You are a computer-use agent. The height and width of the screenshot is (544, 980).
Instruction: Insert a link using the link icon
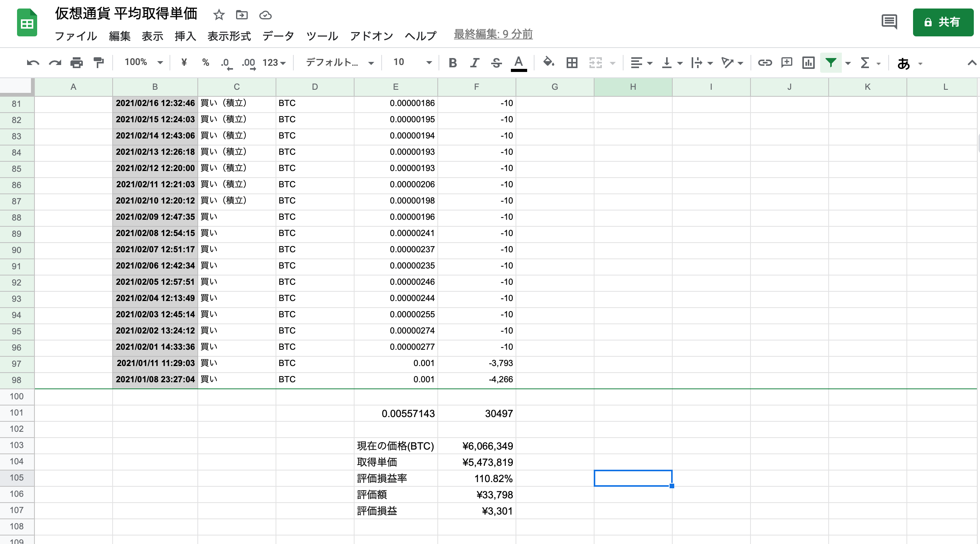766,62
